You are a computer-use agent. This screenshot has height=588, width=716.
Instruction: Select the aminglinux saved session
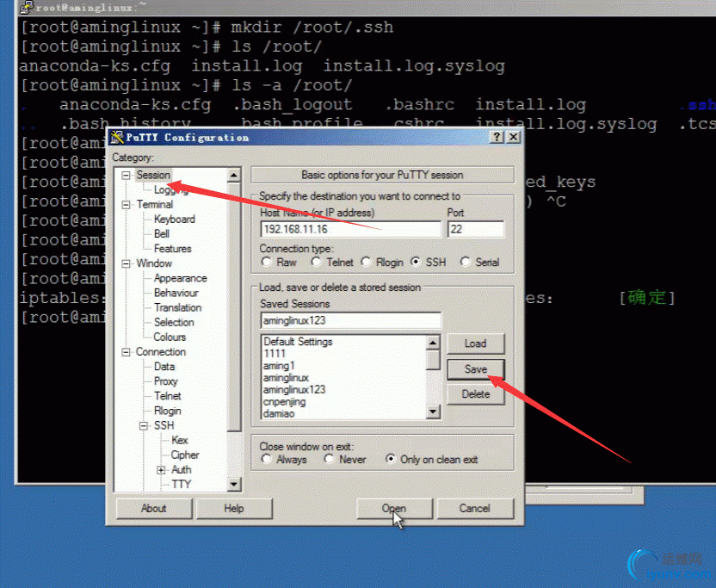(x=287, y=378)
